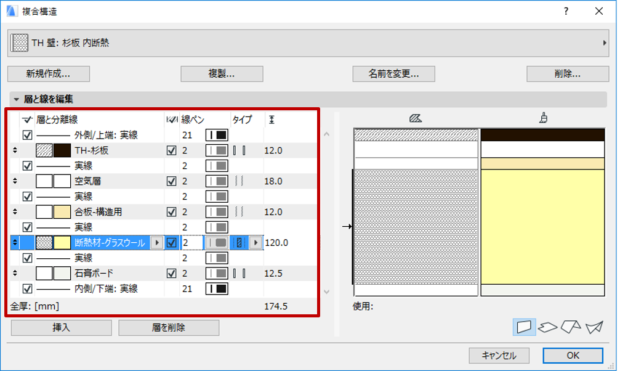Click the 名前を変更... button
620x371 pixels.
pos(394,74)
